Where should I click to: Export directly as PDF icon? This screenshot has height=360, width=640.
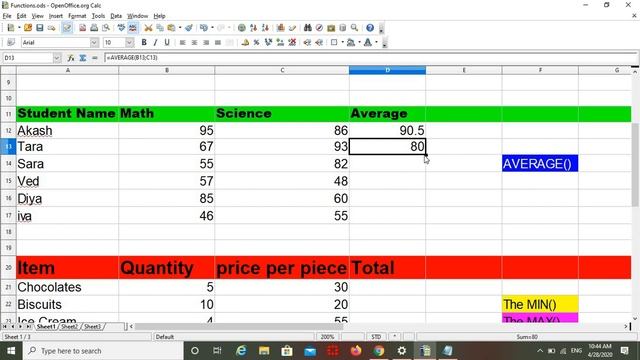[82, 28]
